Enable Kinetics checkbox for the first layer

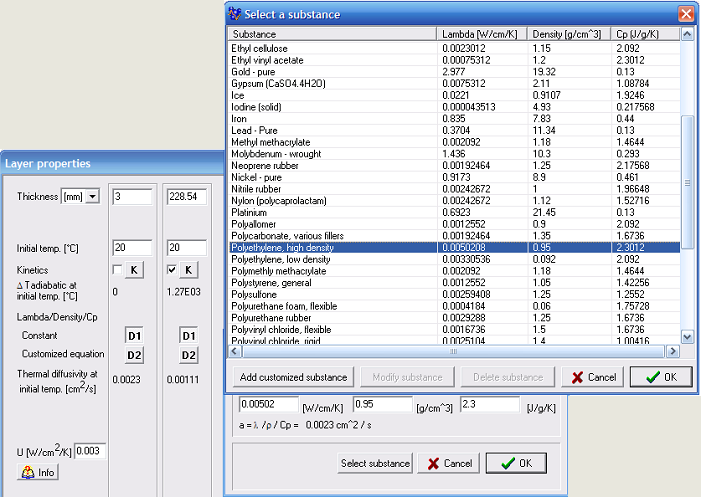click(x=117, y=270)
